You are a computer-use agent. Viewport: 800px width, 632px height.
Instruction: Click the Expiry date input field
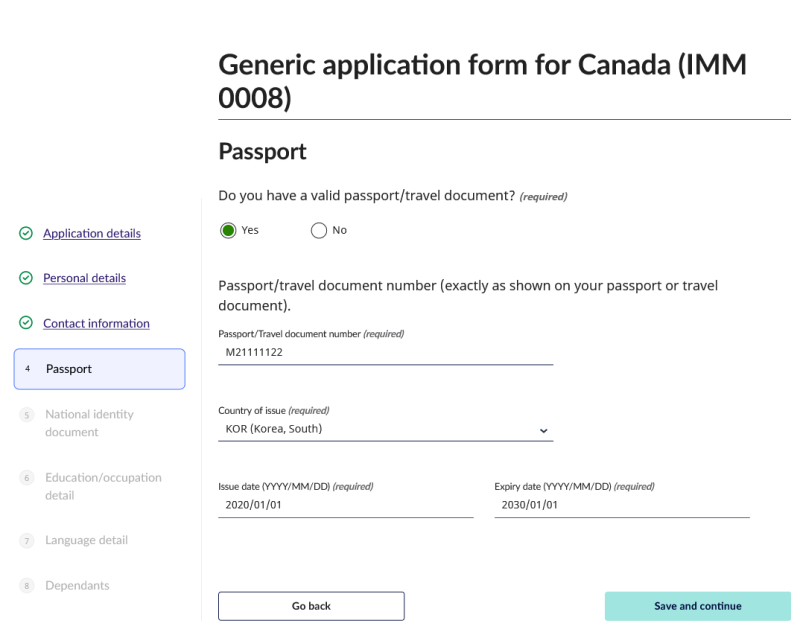coord(621,505)
